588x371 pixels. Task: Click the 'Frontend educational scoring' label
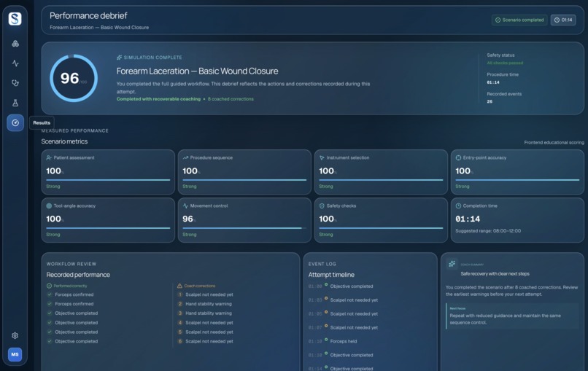coord(554,142)
